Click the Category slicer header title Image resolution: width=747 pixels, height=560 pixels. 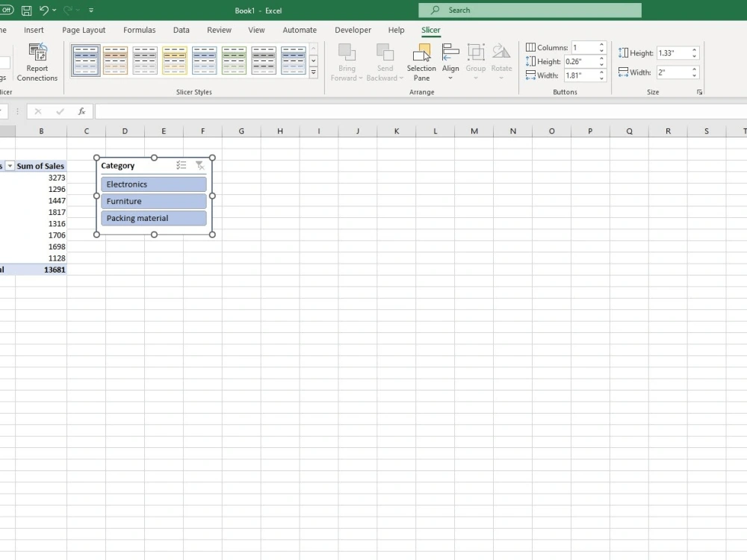(118, 166)
